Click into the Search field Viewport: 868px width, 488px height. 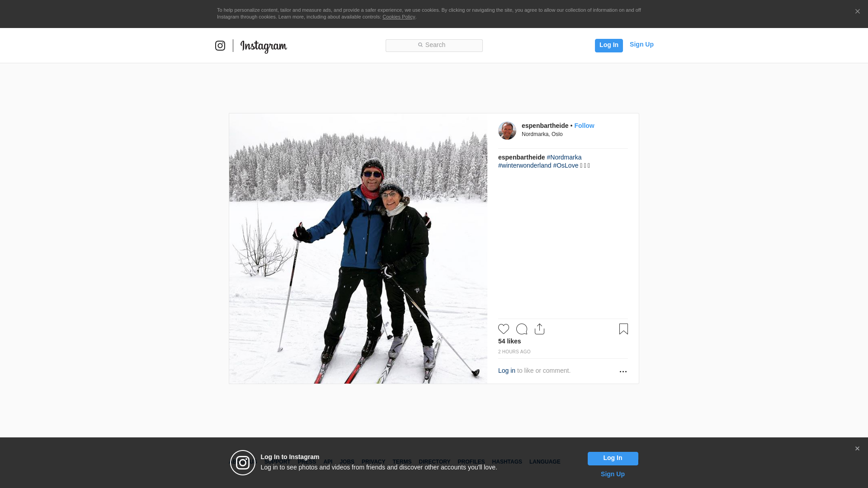pyautogui.click(x=434, y=45)
